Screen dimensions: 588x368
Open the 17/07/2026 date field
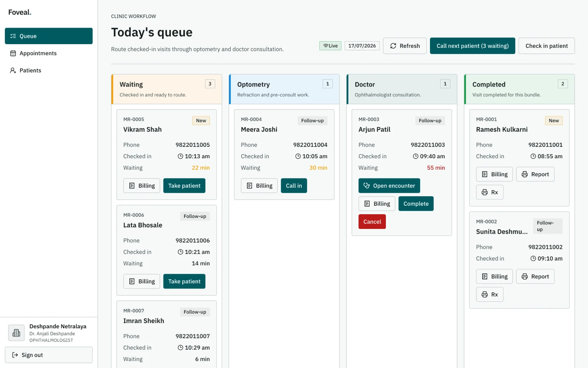tap(362, 46)
